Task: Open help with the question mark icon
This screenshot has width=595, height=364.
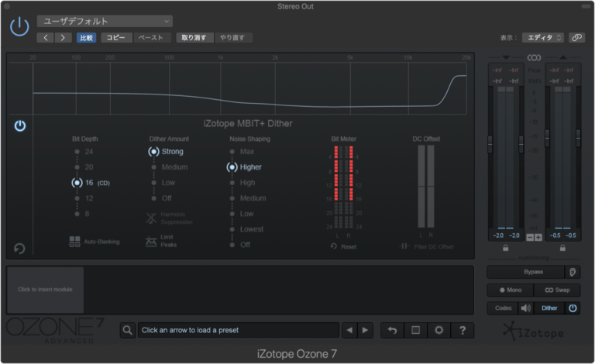Action: [x=463, y=330]
